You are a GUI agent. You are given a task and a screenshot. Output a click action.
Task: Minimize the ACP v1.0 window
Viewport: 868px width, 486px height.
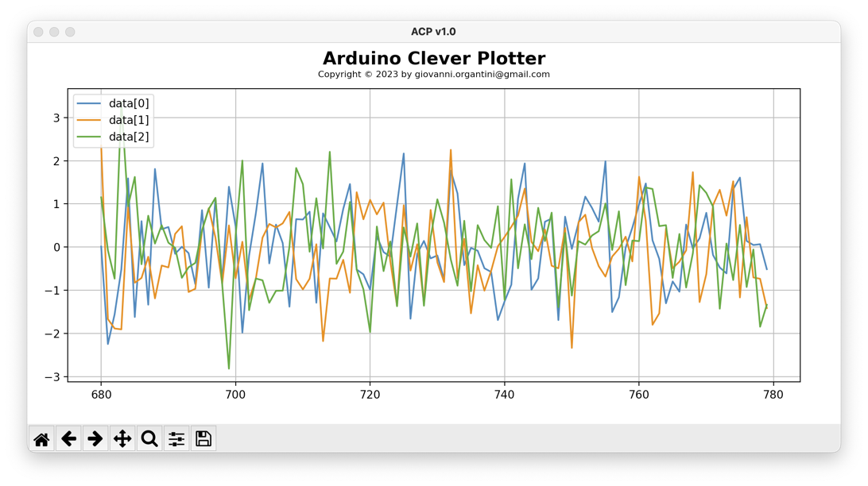[54, 32]
